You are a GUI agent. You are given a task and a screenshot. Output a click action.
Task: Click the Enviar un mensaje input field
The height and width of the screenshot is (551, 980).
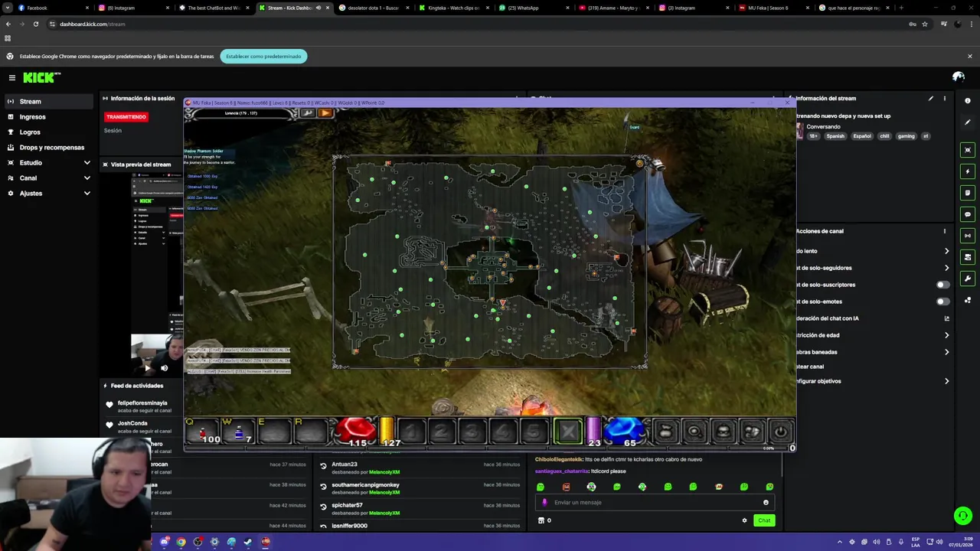[x=655, y=503]
